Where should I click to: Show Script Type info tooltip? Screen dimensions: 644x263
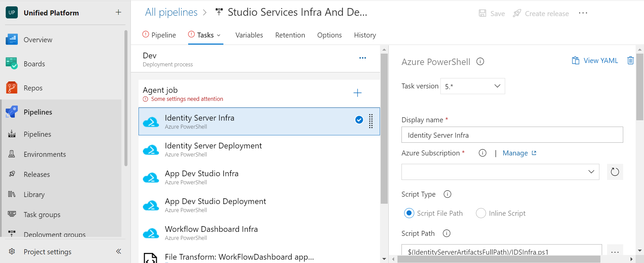[447, 194]
